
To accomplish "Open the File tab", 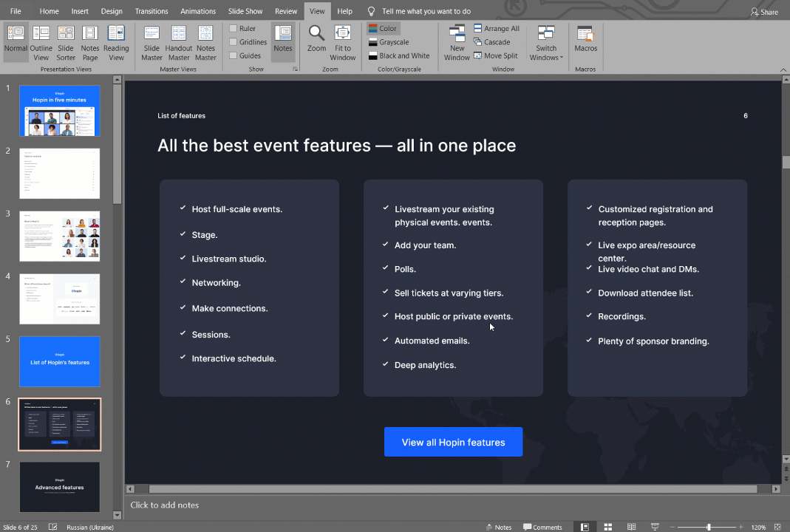I will coord(16,11).
